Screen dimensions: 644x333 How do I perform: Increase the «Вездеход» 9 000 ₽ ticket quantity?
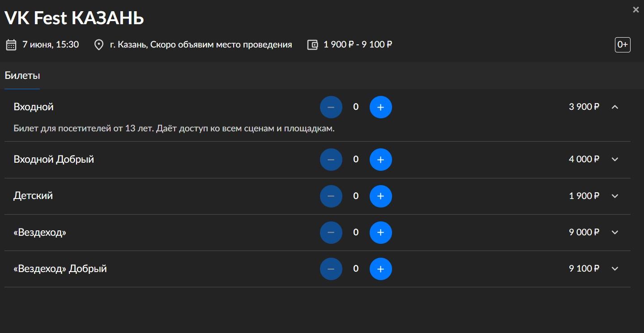(380, 232)
